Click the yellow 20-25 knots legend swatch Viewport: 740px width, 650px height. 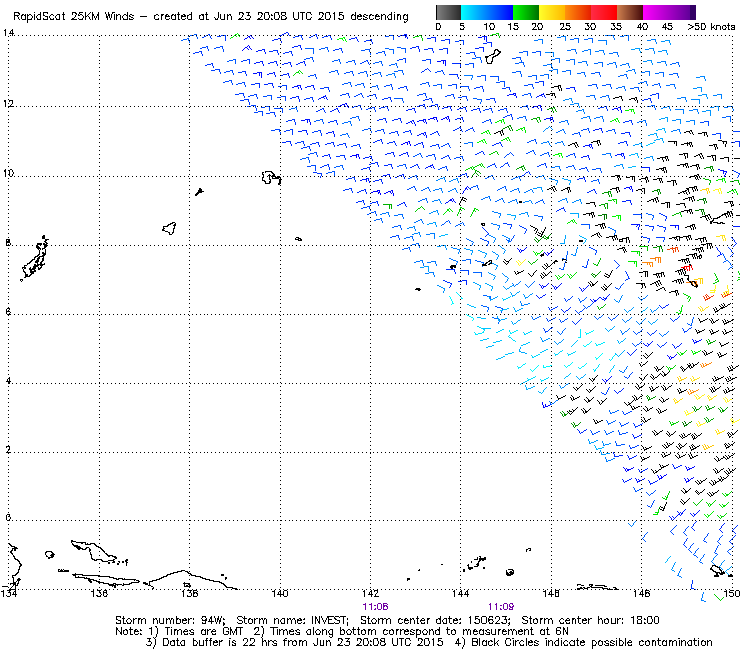[x=552, y=12]
